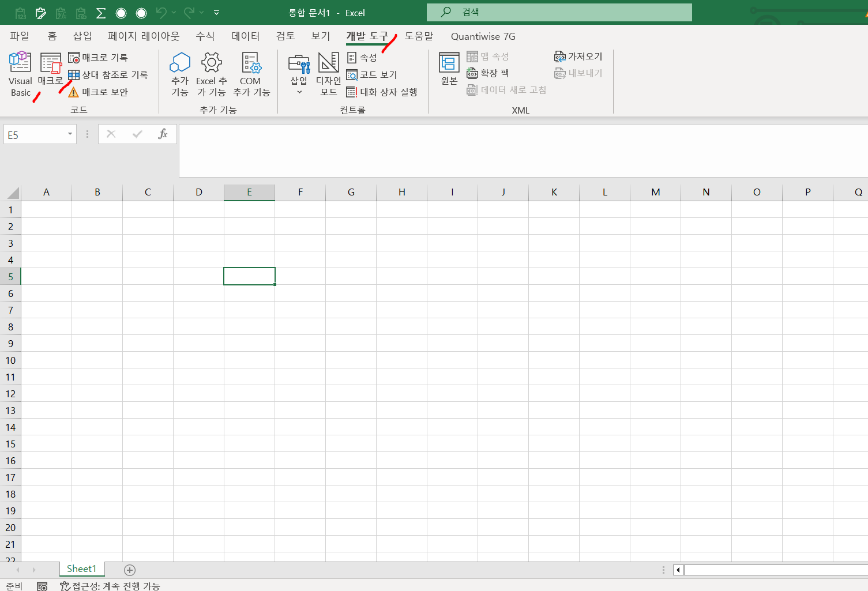
Task: Click first white circle quick access icon
Action: [121, 13]
